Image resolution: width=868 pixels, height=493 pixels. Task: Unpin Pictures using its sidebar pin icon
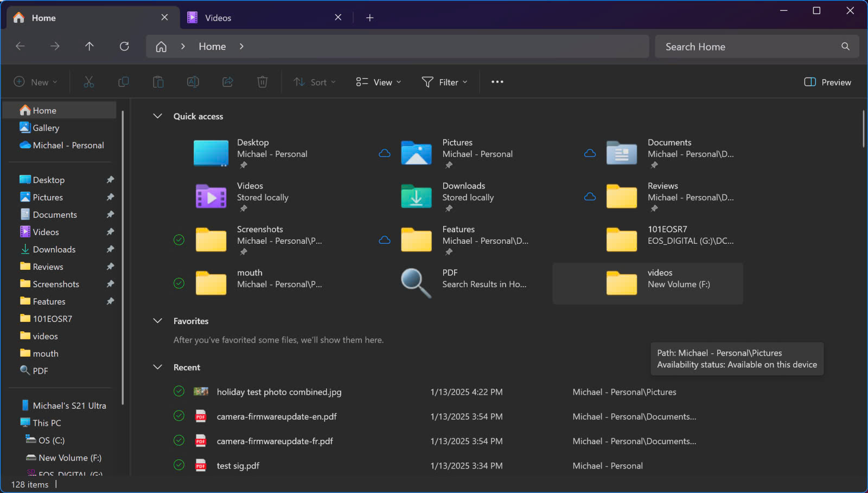click(110, 197)
